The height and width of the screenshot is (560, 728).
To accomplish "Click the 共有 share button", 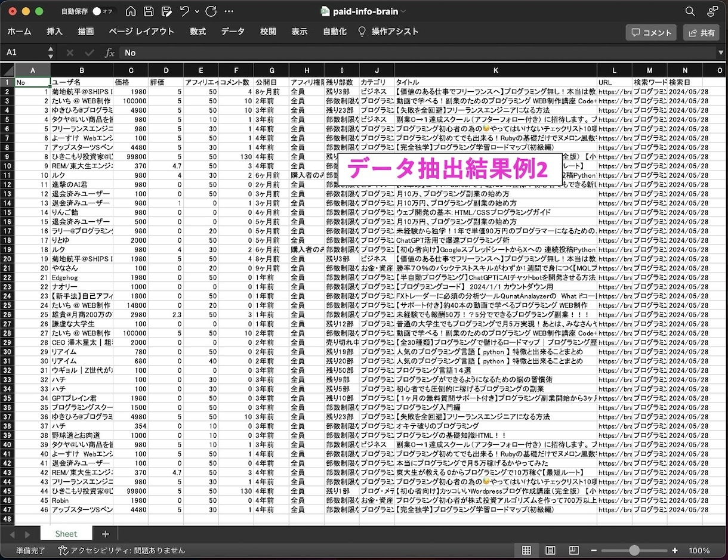I will [x=701, y=33].
